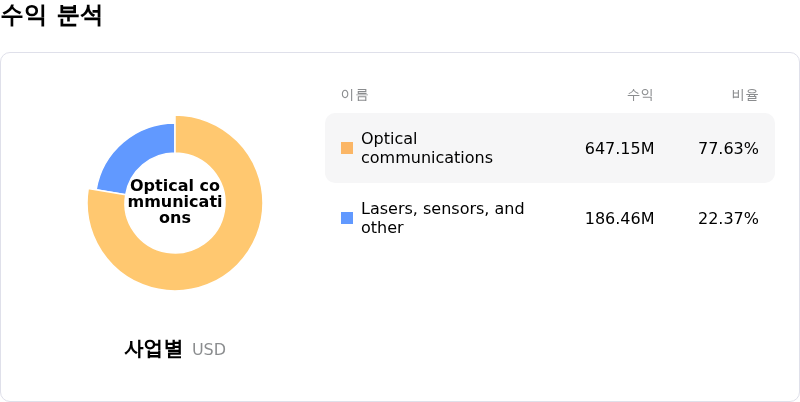Screen dimensions: 800x402
Task: Sort by the 이름 column header
Action: pyautogui.click(x=355, y=95)
